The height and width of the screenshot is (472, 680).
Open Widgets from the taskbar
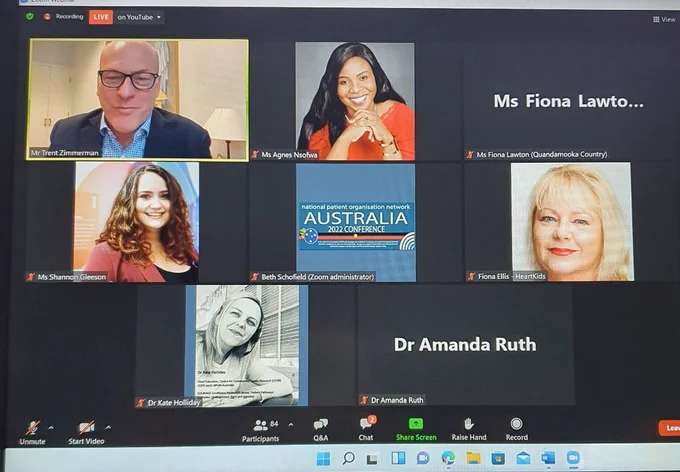click(x=398, y=458)
